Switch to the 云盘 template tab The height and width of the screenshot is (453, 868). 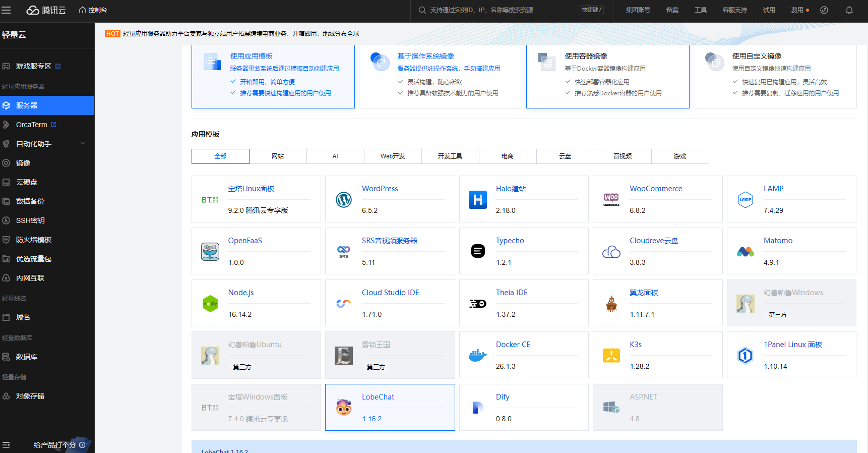[x=565, y=156]
